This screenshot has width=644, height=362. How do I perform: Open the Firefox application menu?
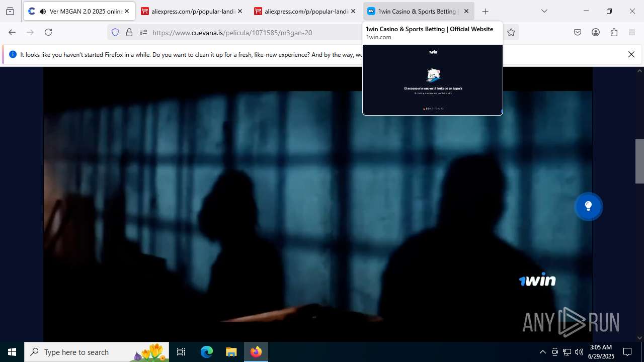(632, 32)
